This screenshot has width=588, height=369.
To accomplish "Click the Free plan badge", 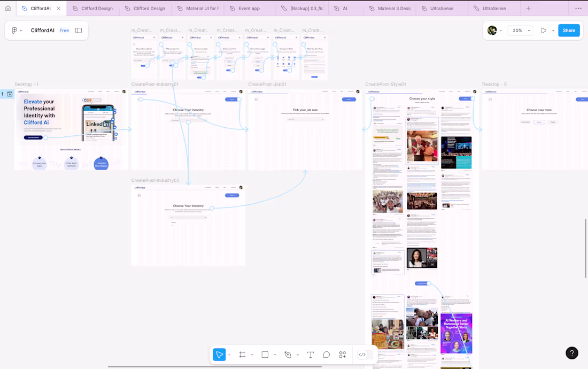I will tap(64, 30).
